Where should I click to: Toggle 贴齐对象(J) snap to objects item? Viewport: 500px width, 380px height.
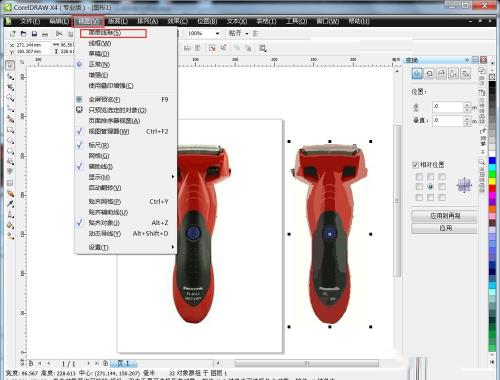(x=125, y=223)
